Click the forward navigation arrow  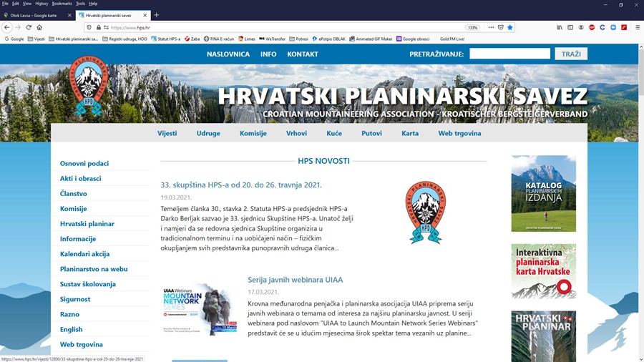tap(18, 27)
